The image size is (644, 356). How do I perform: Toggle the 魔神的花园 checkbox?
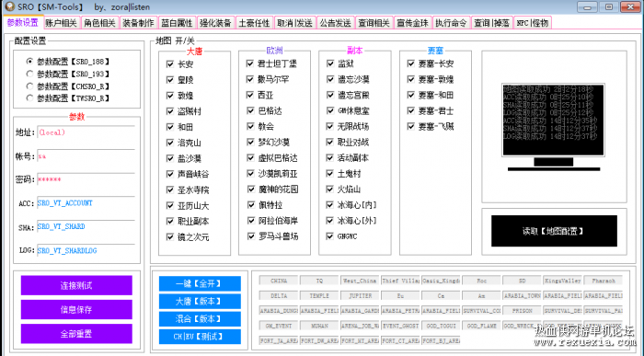coord(250,189)
